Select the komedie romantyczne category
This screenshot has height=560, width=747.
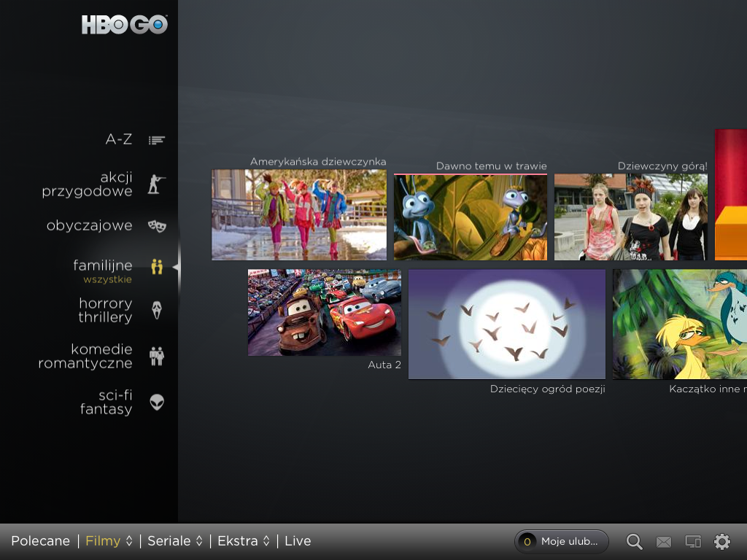tap(85, 356)
